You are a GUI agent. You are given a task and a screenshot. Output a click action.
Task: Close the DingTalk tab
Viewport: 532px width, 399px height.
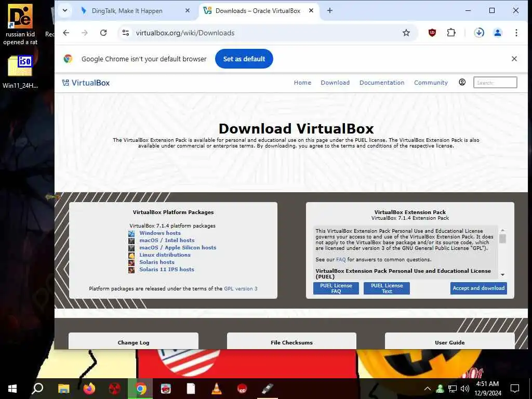pyautogui.click(x=187, y=11)
